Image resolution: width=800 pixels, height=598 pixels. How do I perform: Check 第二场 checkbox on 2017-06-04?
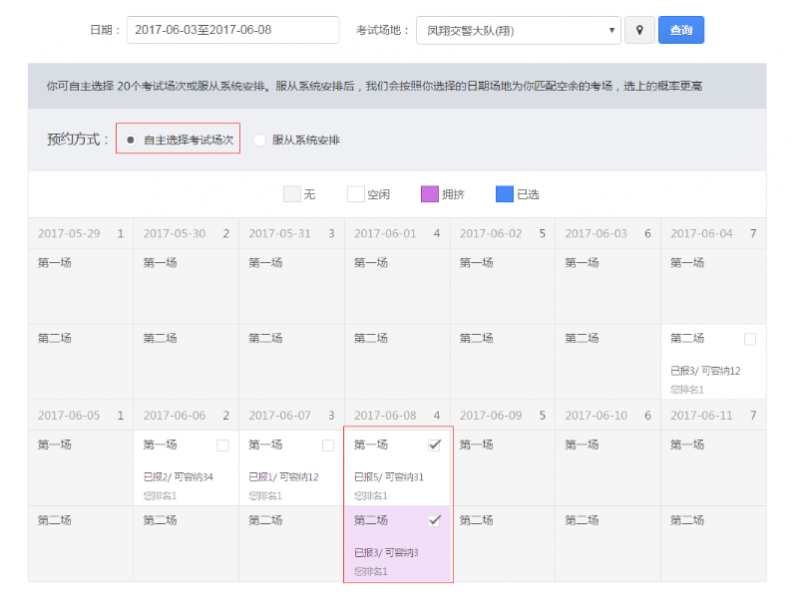(750, 339)
